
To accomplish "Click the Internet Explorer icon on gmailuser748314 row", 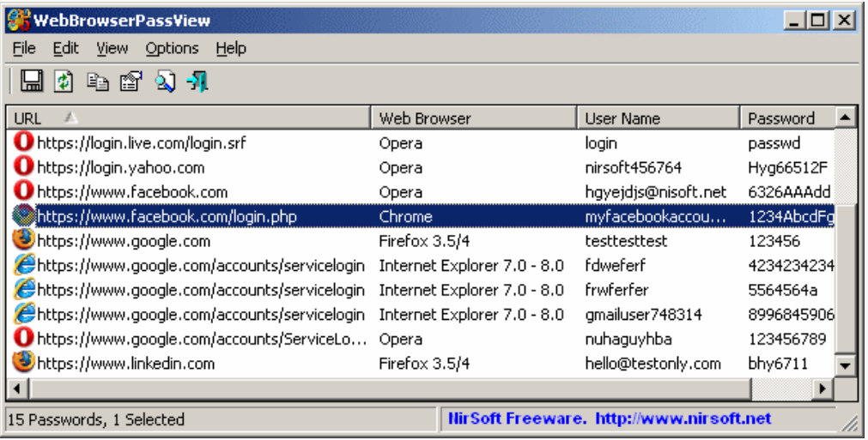I will 24,313.
